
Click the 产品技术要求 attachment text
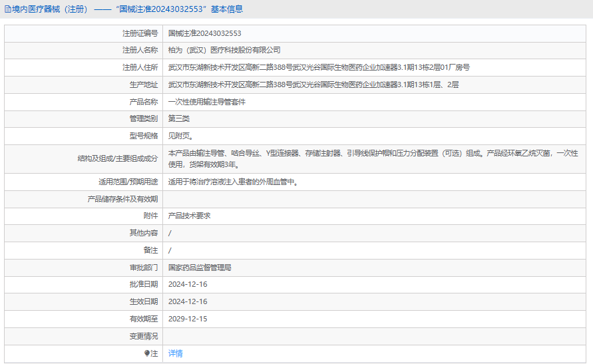click(189, 216)
